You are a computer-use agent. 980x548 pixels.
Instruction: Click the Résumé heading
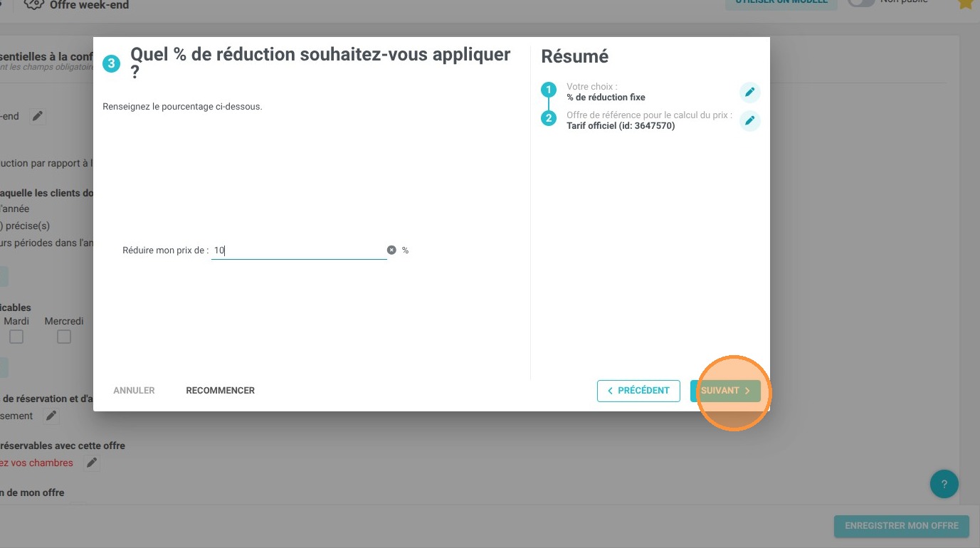point(575,56)
